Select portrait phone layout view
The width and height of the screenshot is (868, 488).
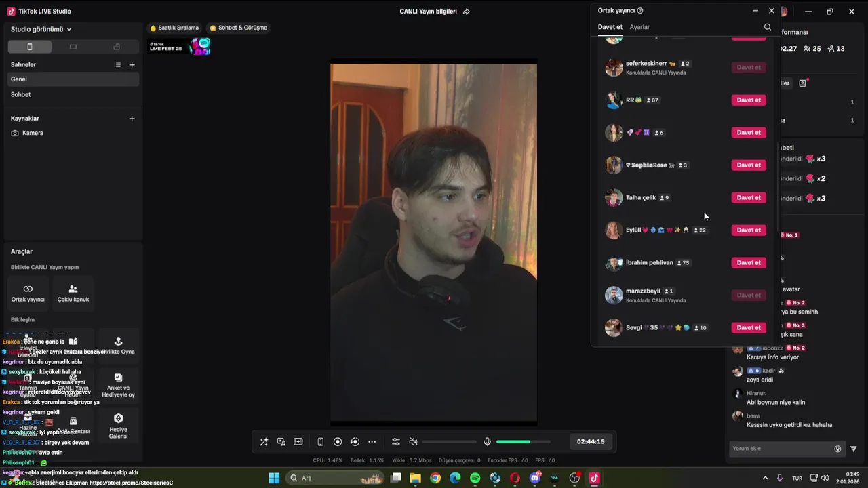tap(29, 47)
